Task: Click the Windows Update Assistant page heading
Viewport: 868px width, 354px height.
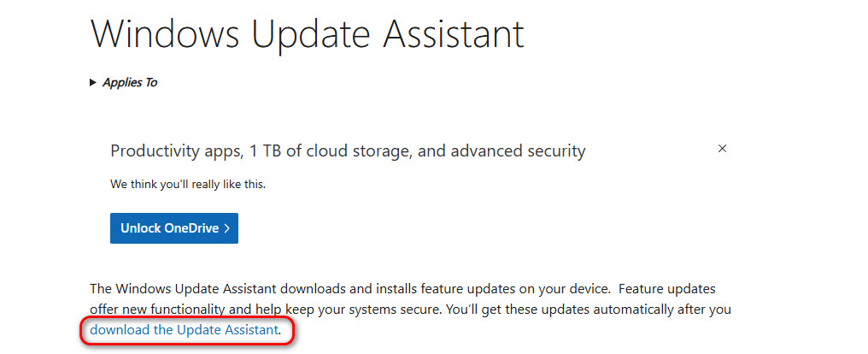Action: pos(306,33)
